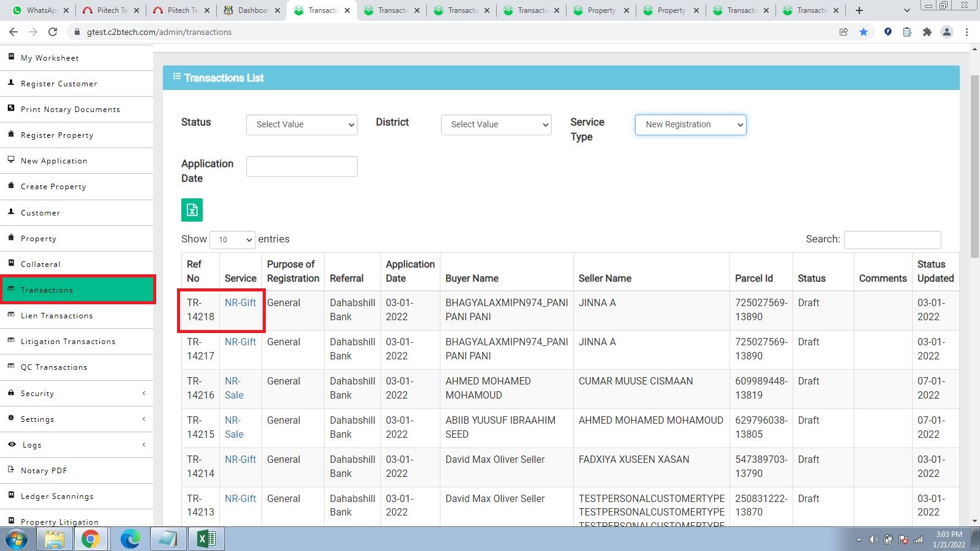The image size is (980, 551).
Task: Go back using the browser back arrow
Action: 13,32
